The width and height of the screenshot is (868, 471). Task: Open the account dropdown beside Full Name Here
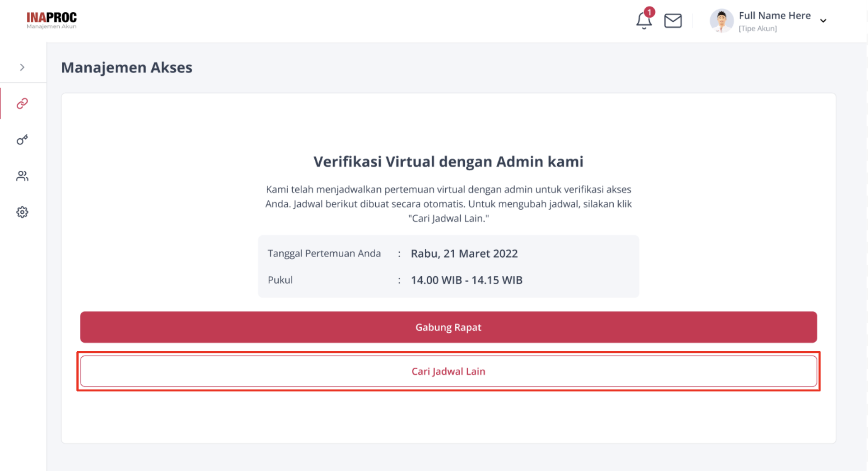(824, 20)
